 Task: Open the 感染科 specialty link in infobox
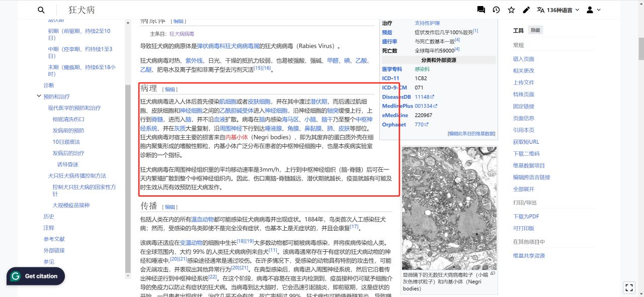click(422, 69)
